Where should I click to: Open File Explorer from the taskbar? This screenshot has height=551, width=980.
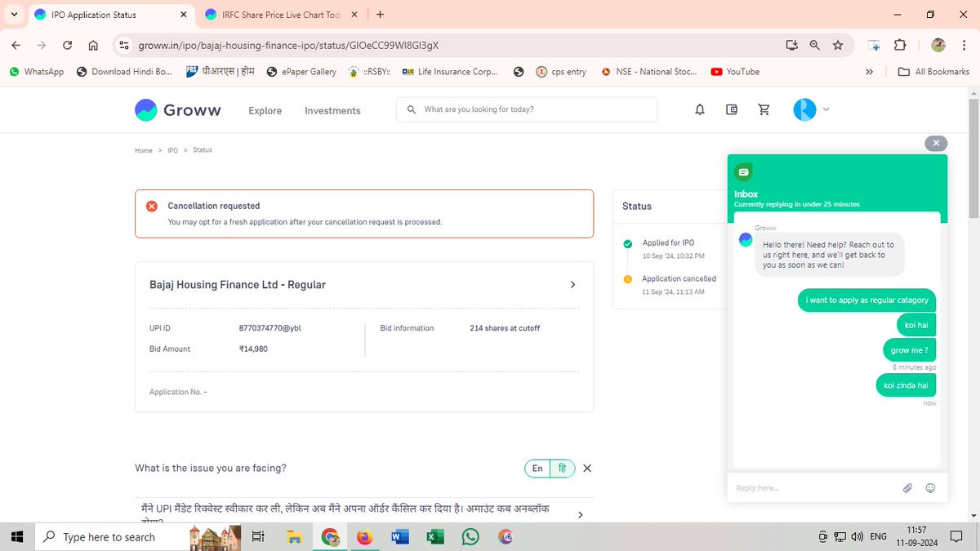(x=295, y=536)
